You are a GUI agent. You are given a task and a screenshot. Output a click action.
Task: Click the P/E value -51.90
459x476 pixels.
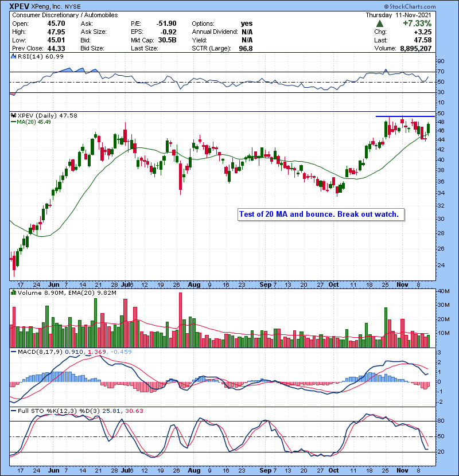coord(166,24)
